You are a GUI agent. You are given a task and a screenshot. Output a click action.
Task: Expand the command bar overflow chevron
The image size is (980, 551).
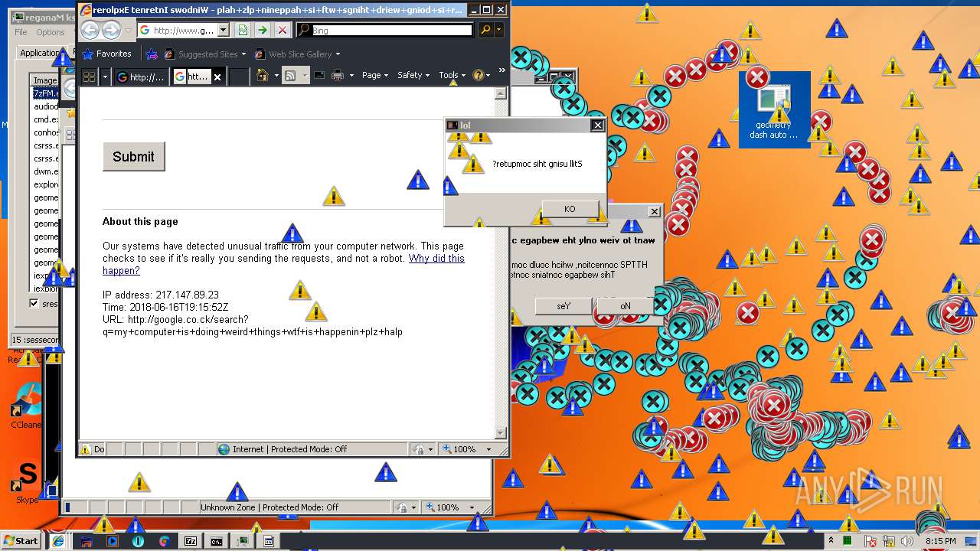[x=502, y=70]
